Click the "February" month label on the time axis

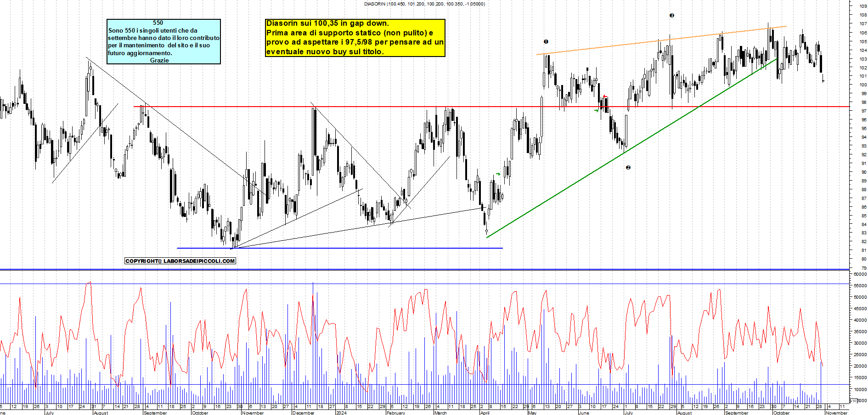pos(396,413)
